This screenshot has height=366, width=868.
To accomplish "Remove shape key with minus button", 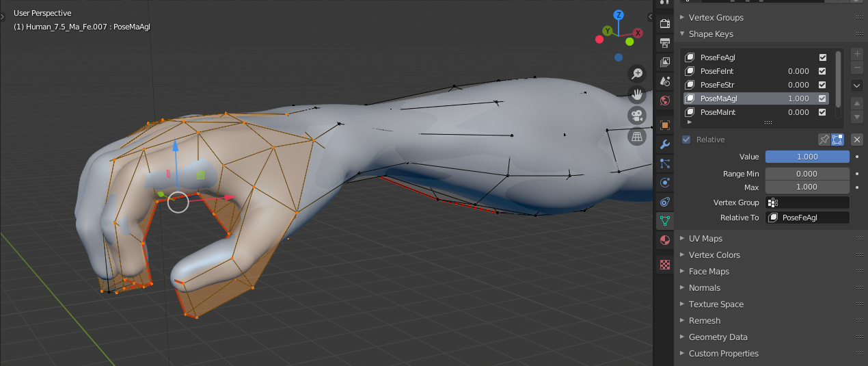I will point(857,68).
